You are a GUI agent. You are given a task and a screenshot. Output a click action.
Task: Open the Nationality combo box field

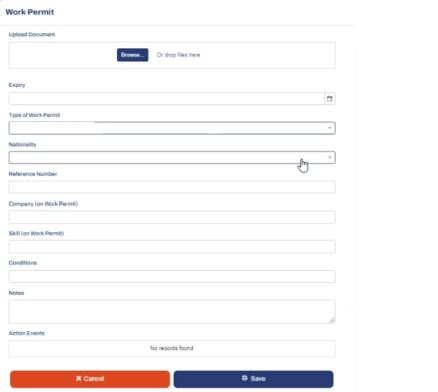[x=172, y=157]
